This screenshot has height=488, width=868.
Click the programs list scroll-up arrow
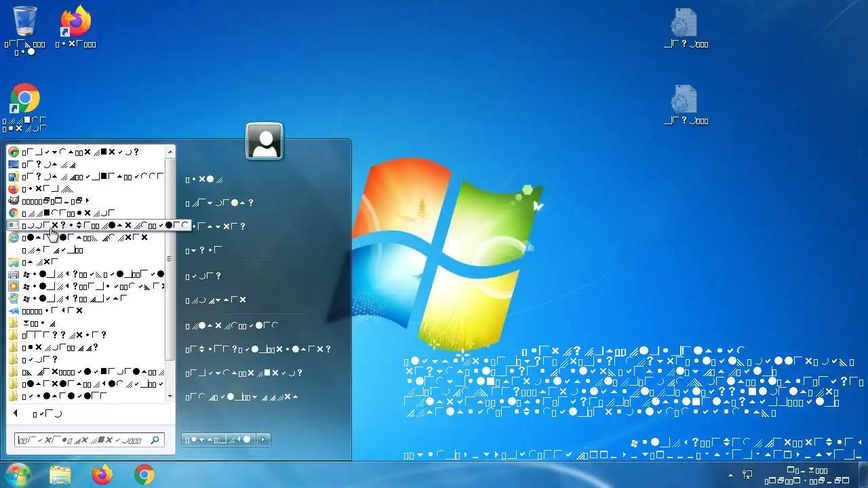pyautogui.click(x=170, y=151)
